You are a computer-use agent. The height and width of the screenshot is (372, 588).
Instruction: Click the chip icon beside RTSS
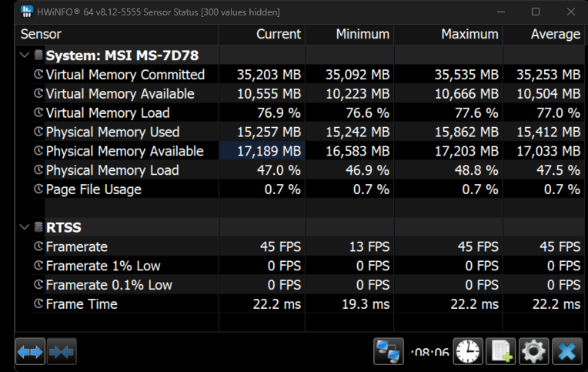[x=38, y=227]
